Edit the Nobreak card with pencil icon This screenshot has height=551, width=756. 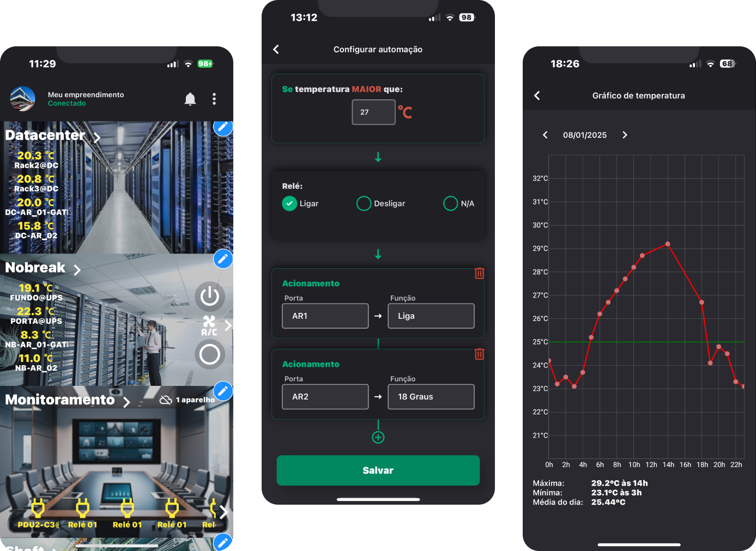point(223,259)
